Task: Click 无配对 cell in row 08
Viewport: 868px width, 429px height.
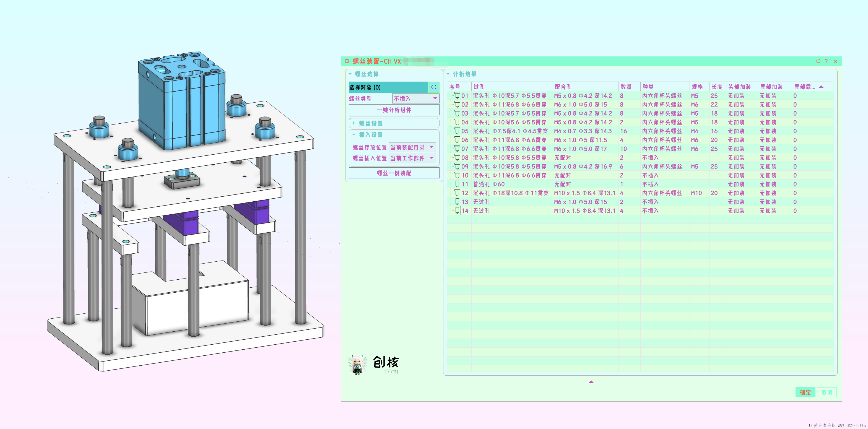Action: pos(563,157)
